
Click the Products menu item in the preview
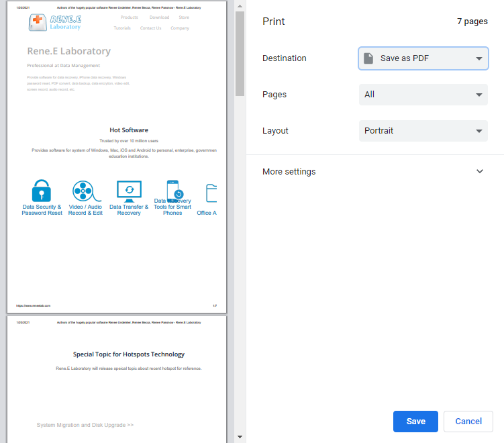[x=130, y=17]
